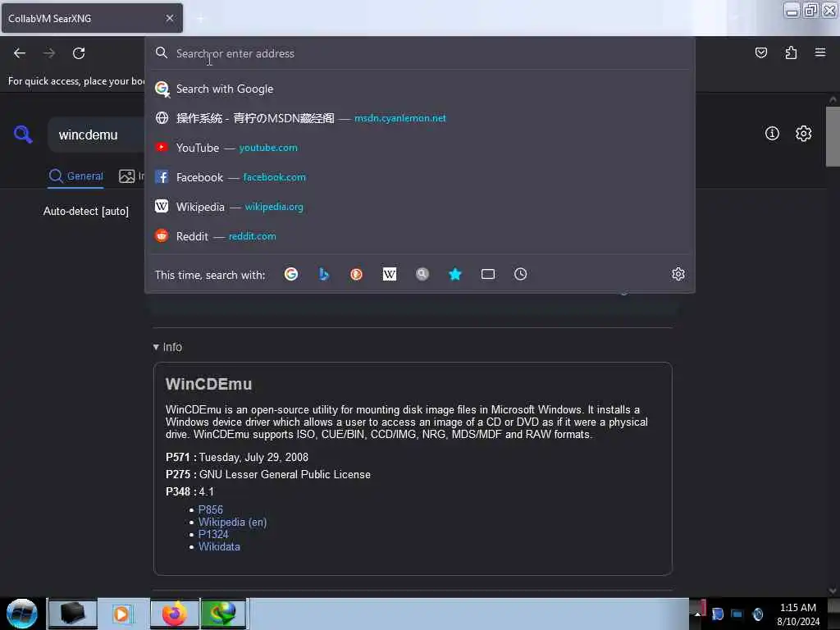
Task: Click the network tray icon
Action: pos(737,614)
